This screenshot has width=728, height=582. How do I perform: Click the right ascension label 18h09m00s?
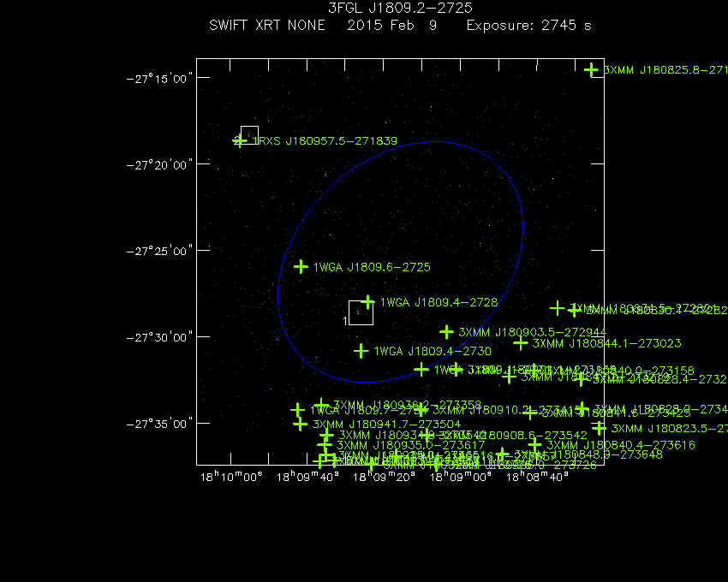point(461,477)
